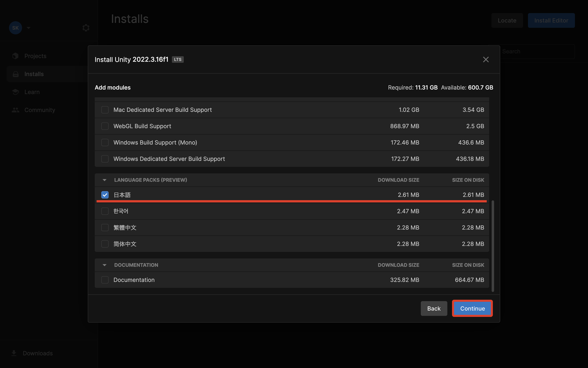Open the Projects sidebar item
This screenshot has width=588, height=368.
pyautogui.click(x=35, y=56)
